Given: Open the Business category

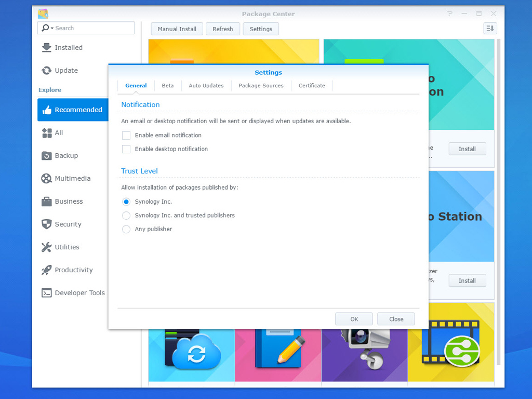Looking at the screenshot, I should pyautogui.click(x=62, y=201).
